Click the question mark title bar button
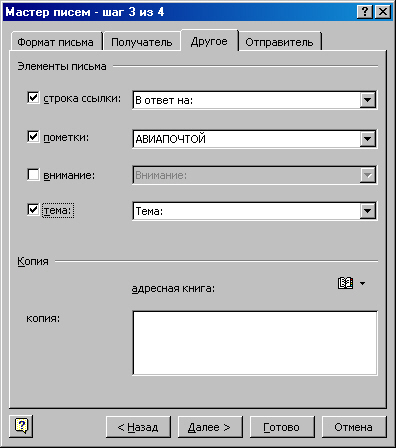The width and height of the screenshot is (396, 448). (x=365, y=12)
